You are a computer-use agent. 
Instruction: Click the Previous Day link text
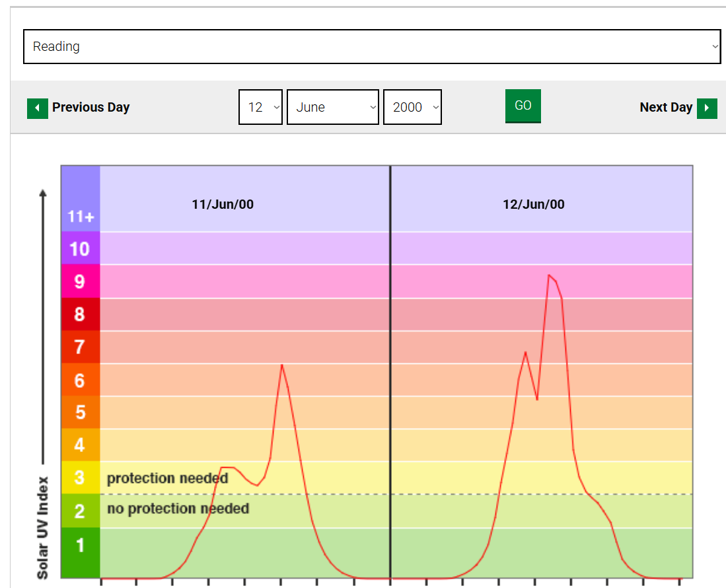click(91, 108)
